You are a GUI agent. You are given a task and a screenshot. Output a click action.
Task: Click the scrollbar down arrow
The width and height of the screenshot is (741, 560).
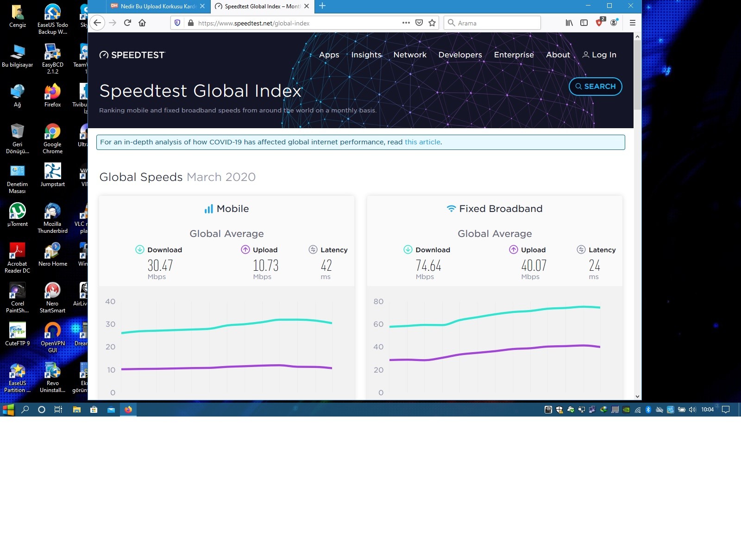click(x=637, y=396)
